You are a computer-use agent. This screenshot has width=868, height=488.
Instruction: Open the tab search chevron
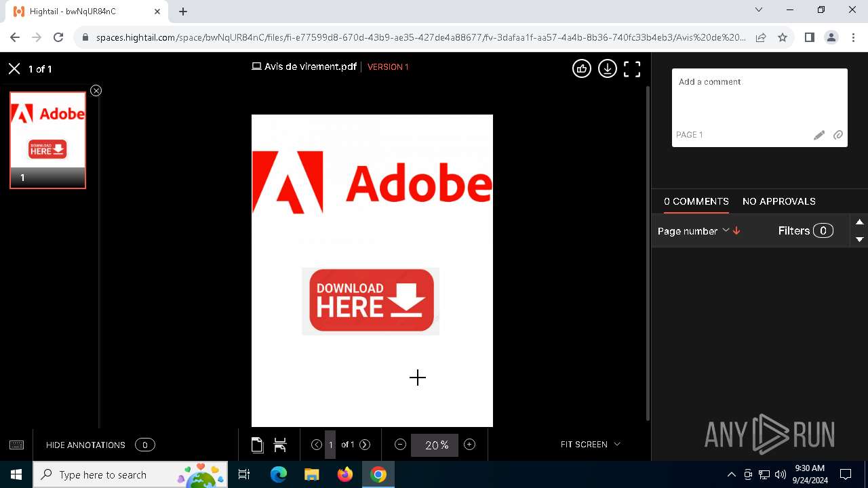(759, 10)
